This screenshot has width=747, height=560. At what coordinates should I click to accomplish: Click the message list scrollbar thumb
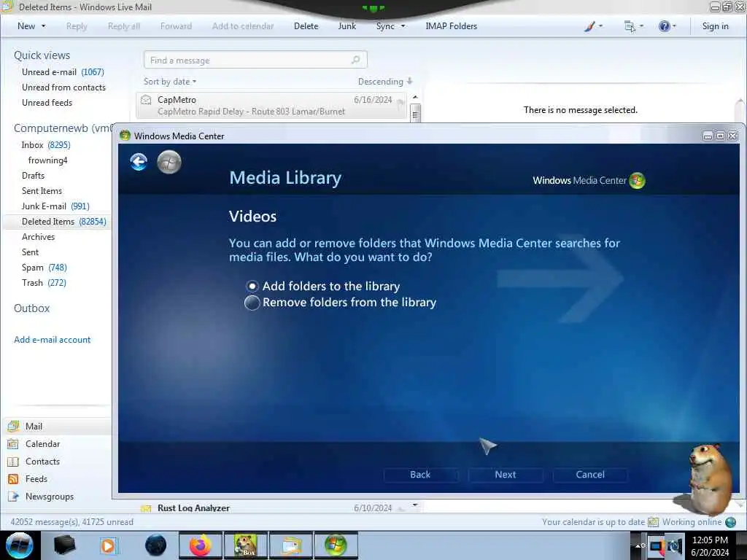415,114
